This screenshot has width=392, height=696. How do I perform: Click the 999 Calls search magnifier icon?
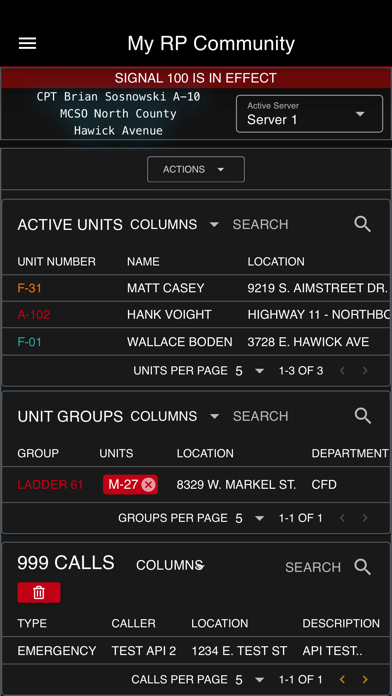363,567
